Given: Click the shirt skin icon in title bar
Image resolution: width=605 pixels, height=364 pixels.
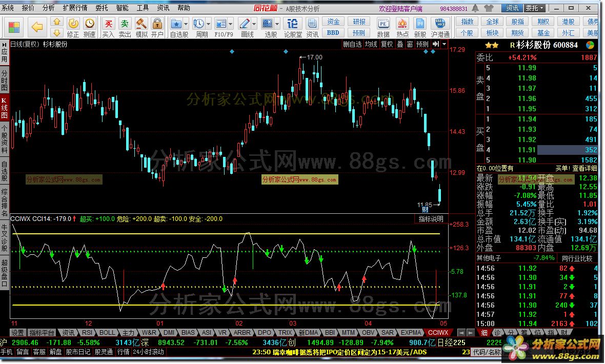Looking at the screenshot, I should pos(489,8).
